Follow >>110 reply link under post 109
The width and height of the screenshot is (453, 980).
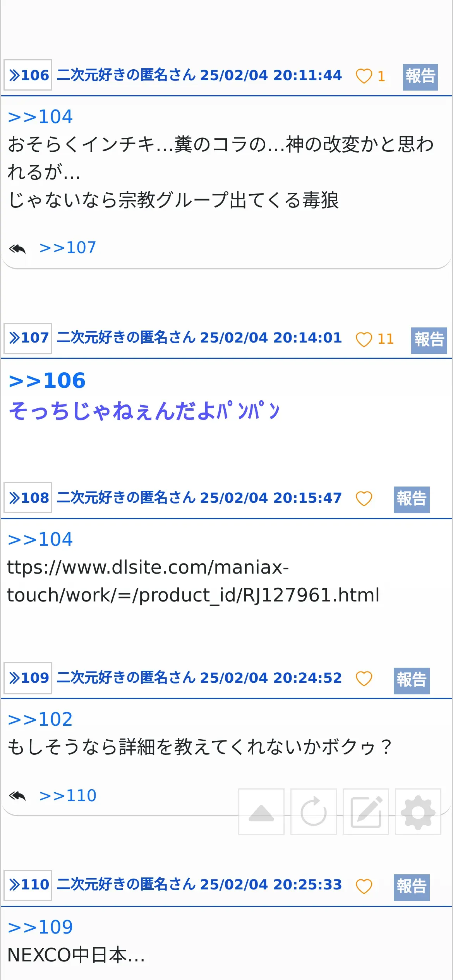pos(68,796)
